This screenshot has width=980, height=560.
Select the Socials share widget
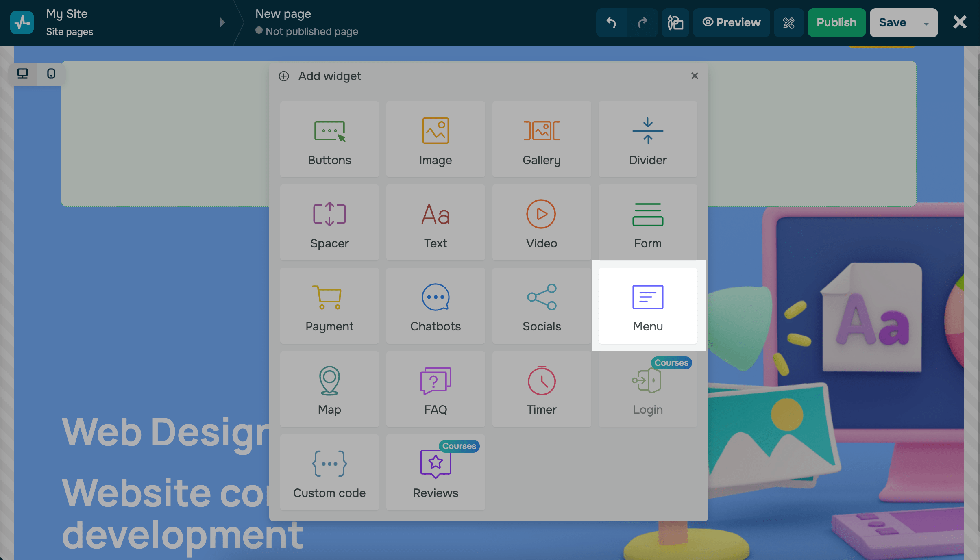(541, 306)
